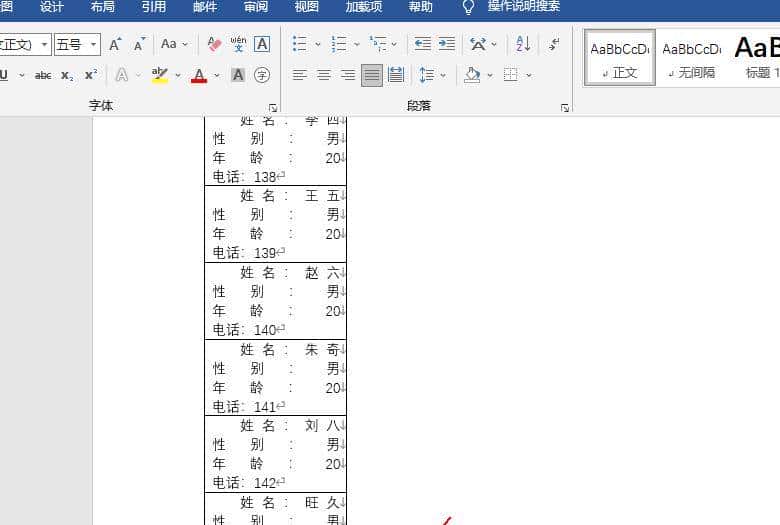Increase paragraph indent
780x525 pixels.
[446, 44]
